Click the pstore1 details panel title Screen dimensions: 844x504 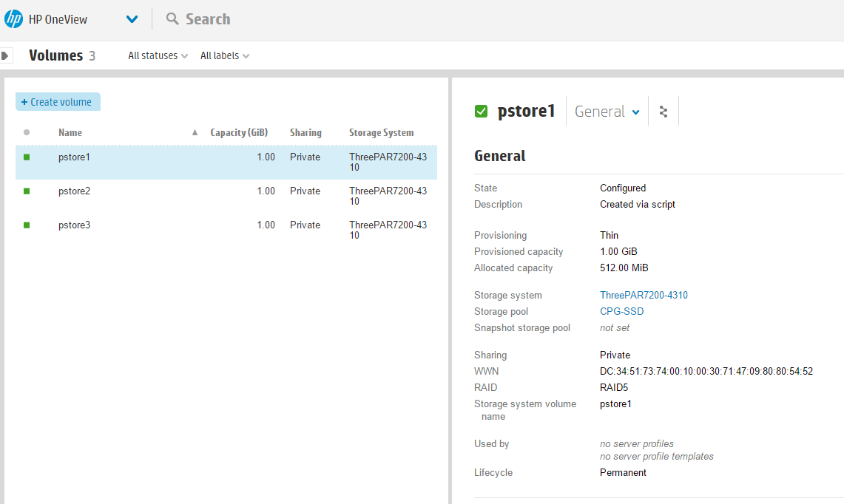coord(526,111)
